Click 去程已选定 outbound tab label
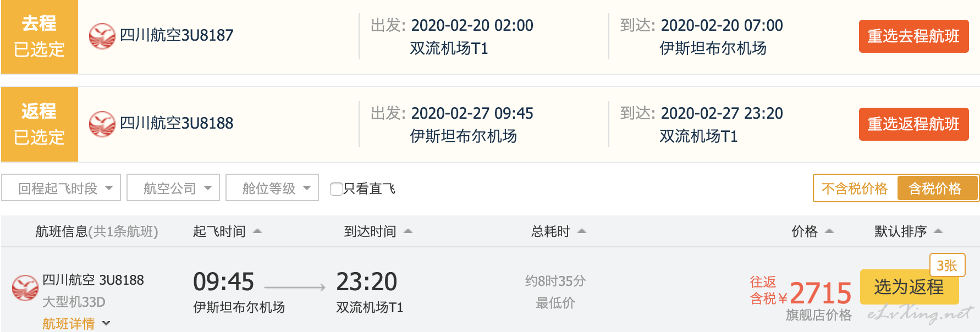Viewport: 980px width, 332px height. pyautogui.click(x=40, y=37)
